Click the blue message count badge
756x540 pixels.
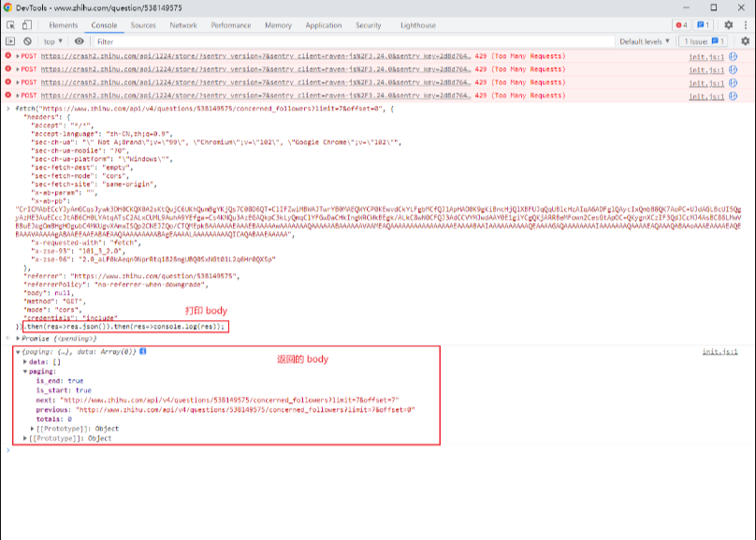703,25
